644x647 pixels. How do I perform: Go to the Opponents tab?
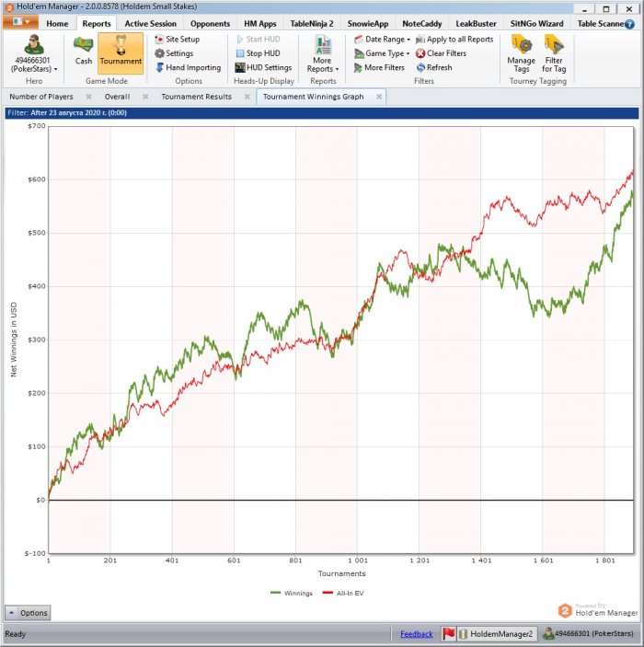click(210, 24)
